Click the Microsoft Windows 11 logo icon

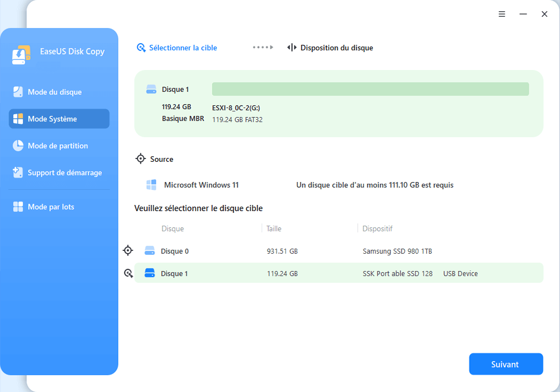[x=151, y=185]
